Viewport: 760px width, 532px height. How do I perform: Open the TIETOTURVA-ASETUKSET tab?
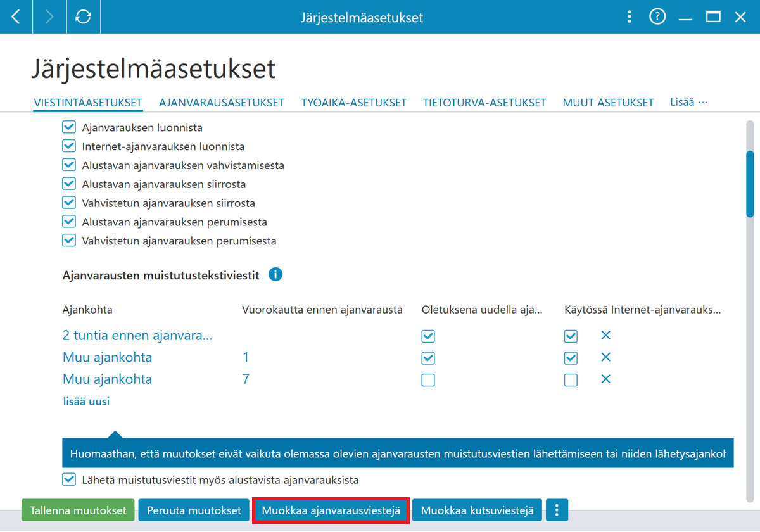484,103
